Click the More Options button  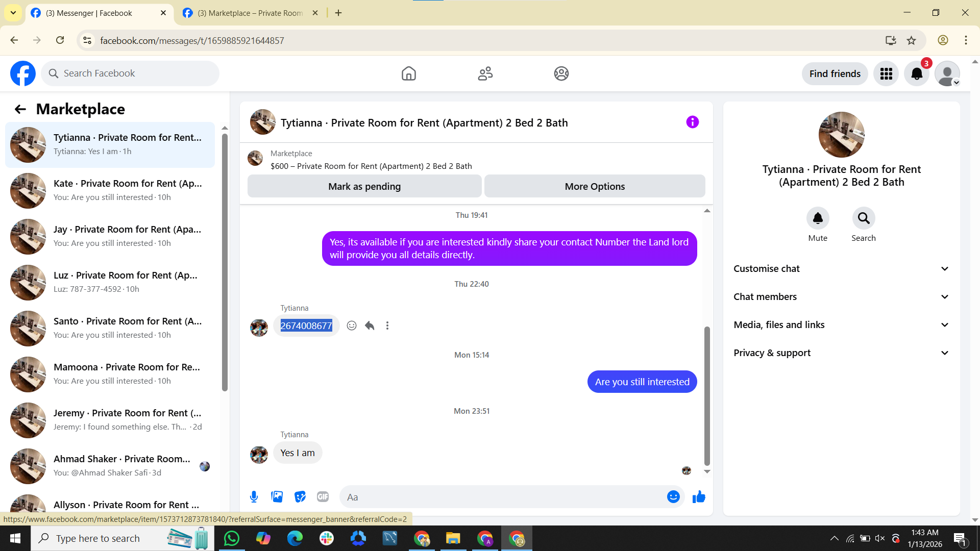point(595,186)
